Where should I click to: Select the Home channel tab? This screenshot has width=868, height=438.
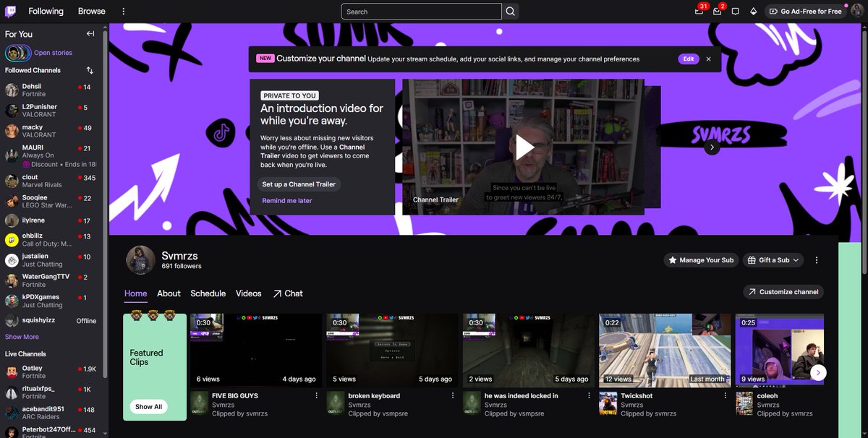[136, 293]
